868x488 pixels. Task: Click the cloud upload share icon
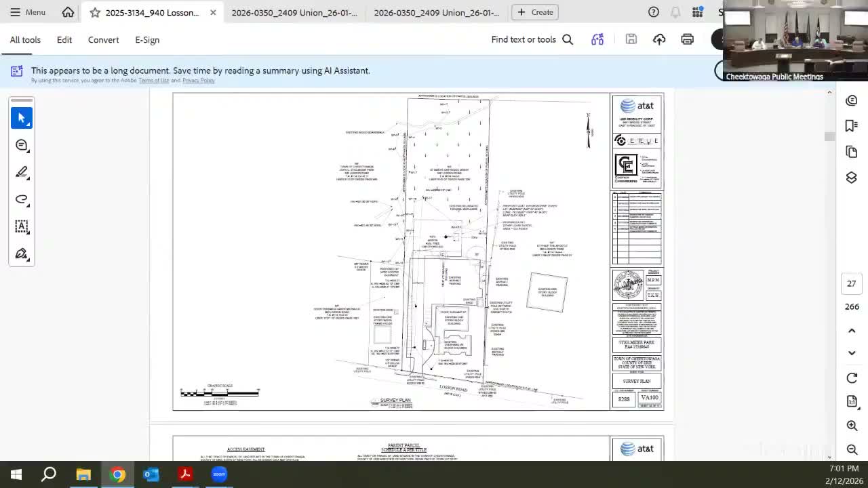pos(659,40)
